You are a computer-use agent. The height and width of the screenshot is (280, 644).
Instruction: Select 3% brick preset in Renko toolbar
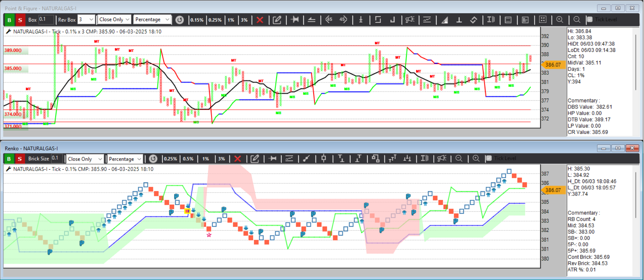pyautogui.click(x=222, y=159)
